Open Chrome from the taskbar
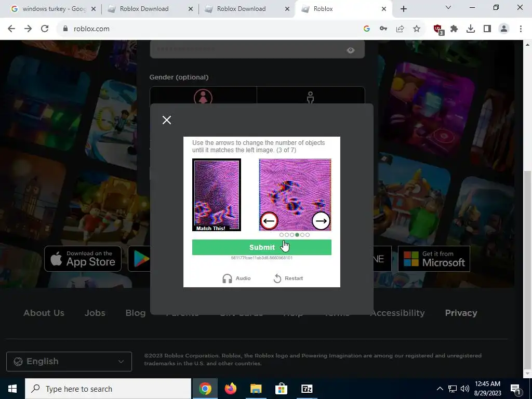Screen dimensions: 532x399 tap(205, 389)
